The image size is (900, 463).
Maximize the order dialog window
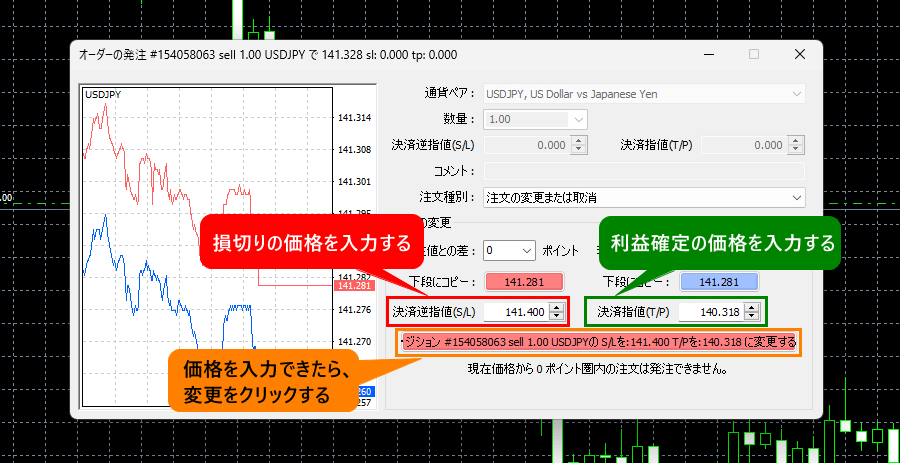coord(754,55)
